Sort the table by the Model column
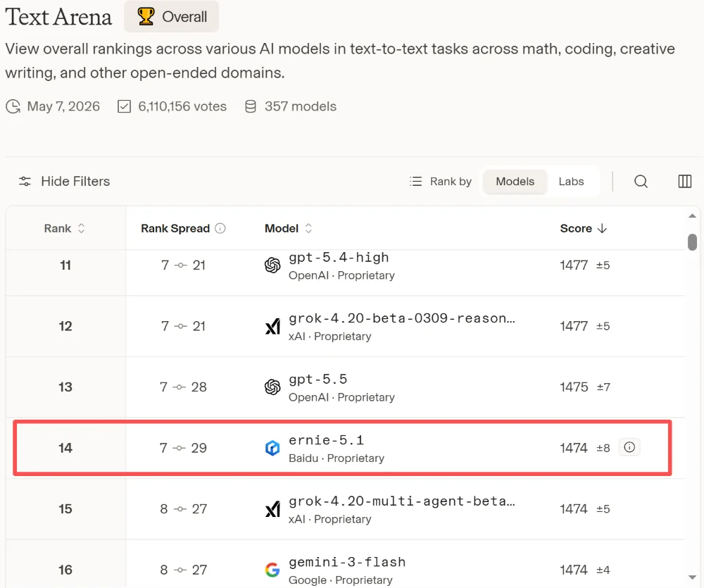The width and height of the screenshot is (704, 588). pos(288,228)
